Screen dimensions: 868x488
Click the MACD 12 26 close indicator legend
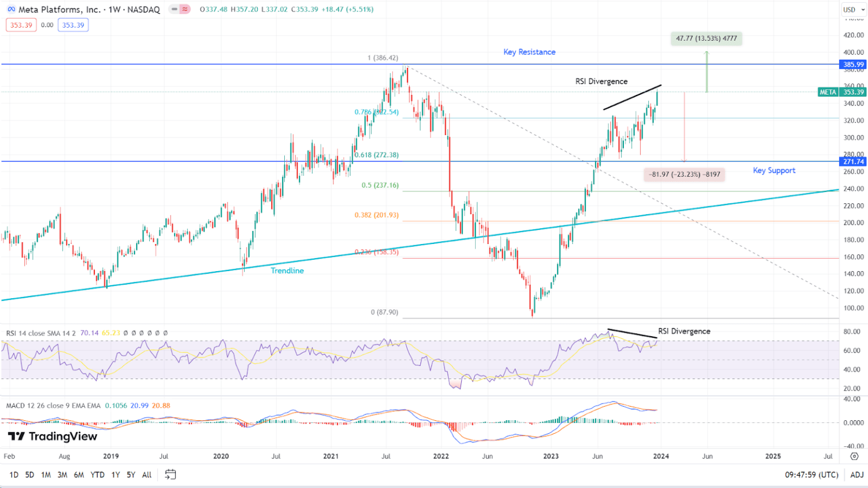pyautogui.click(x=53, y=406)
